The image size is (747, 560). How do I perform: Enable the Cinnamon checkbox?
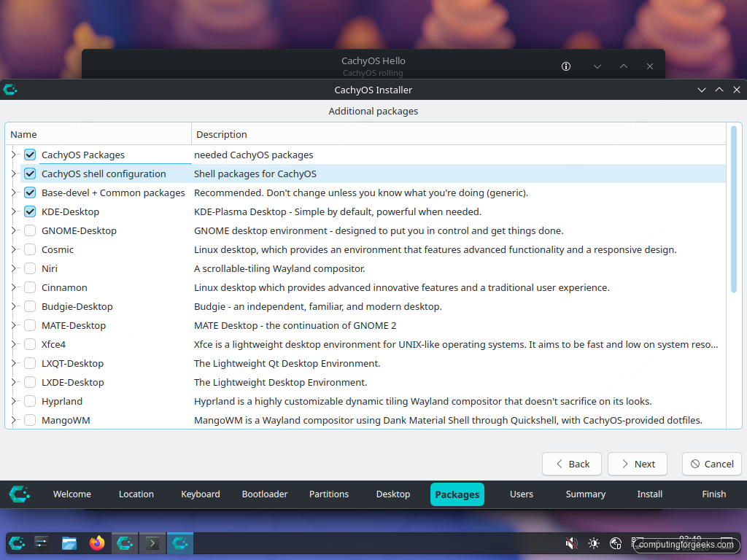click(x=30, y=287)
